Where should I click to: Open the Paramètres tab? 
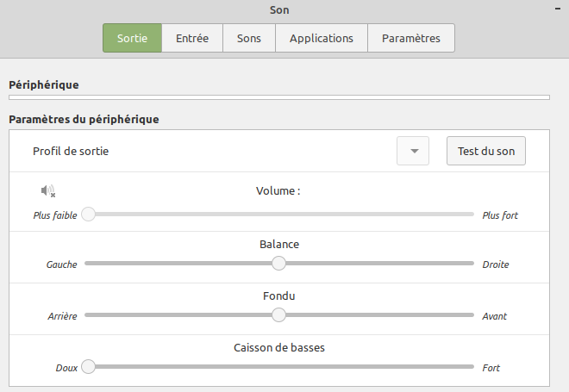[x=411, y=38]
